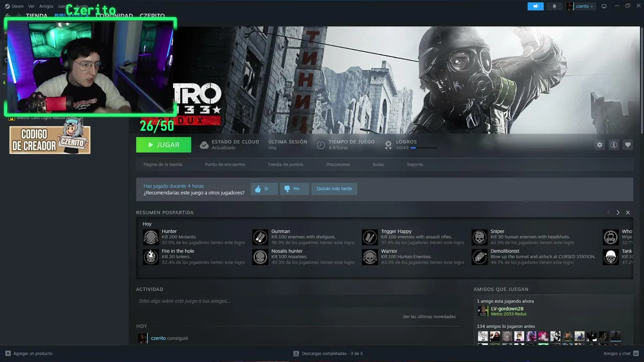Show next post-game summary page
644x362 pixels.
(618, 213)
